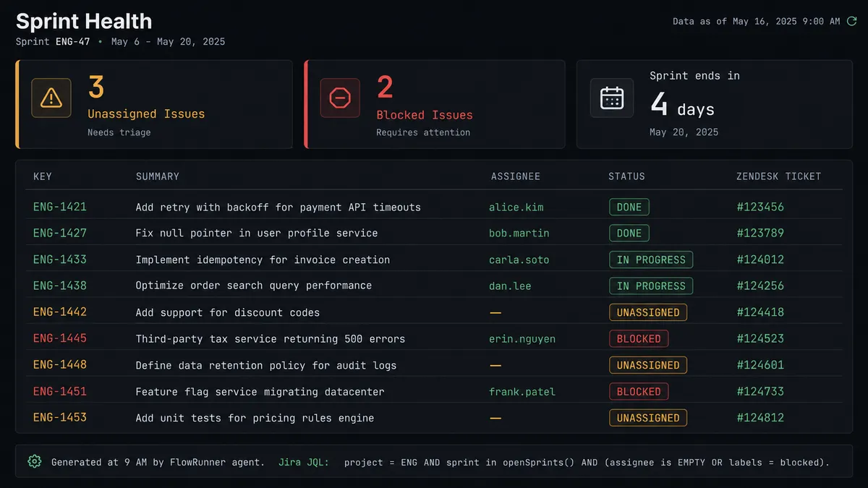Open issue key ENG-1427
The height and width of the screenshot is (488, 868).
(x=60, y=233)
